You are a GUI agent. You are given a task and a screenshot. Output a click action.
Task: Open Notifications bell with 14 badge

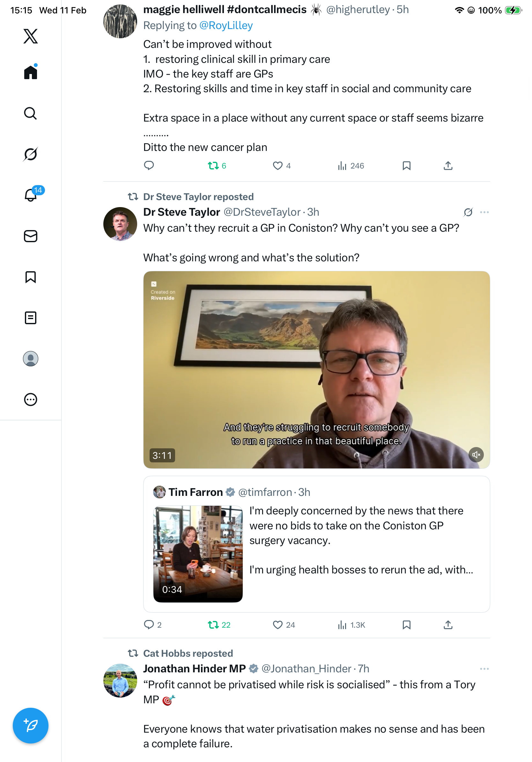pyautogui.click(x=31, y=195)
